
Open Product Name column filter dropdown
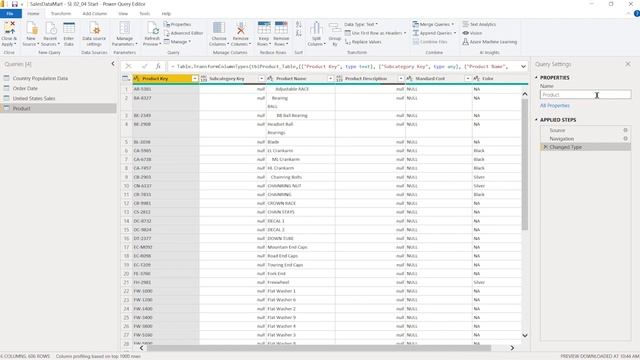coord(330,78)
